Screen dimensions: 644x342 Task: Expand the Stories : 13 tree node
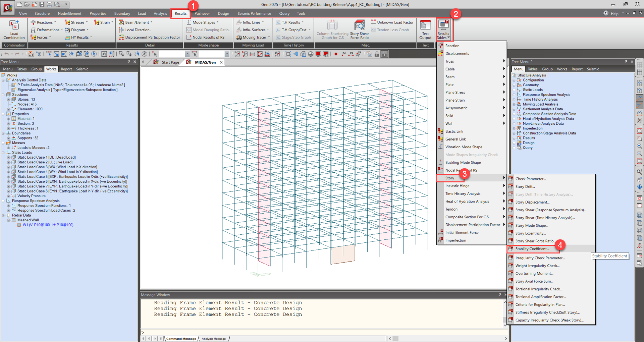click(9, 100)
